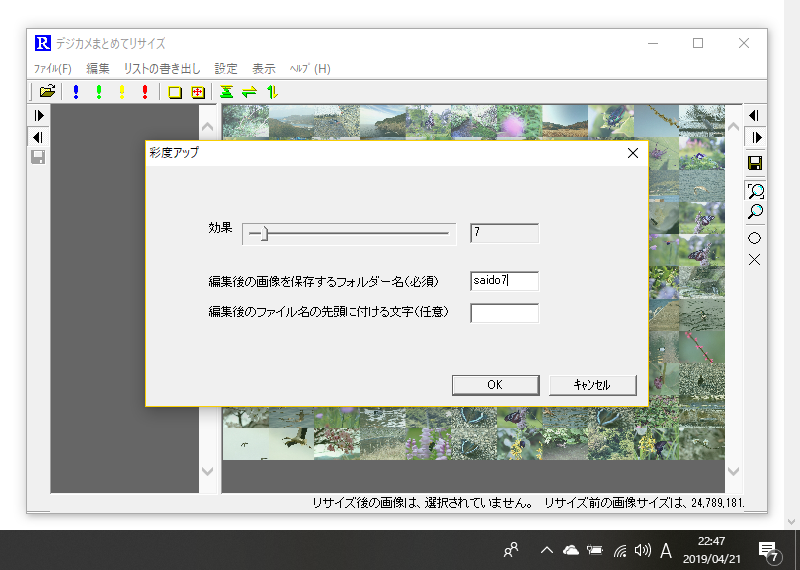The width and height of the screenshot is (800, 570).
Task: Click the yellow exclamation mark toolbar icon
Action: 122,92
